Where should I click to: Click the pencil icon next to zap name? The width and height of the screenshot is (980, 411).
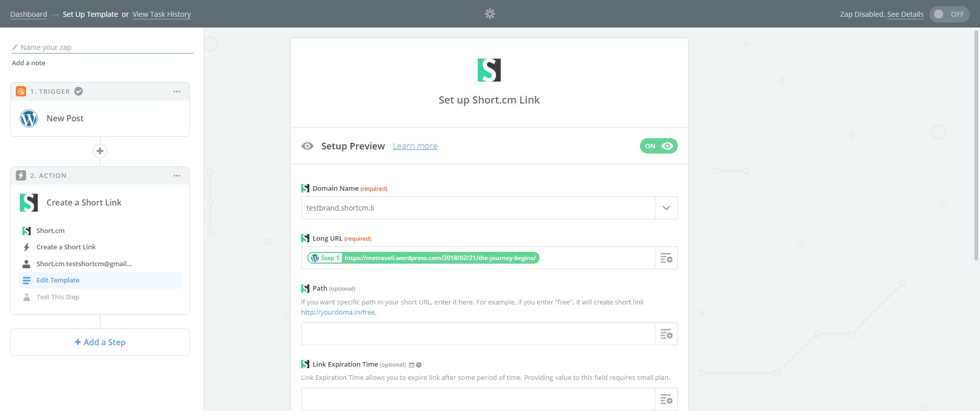click(x=15, y=47)
